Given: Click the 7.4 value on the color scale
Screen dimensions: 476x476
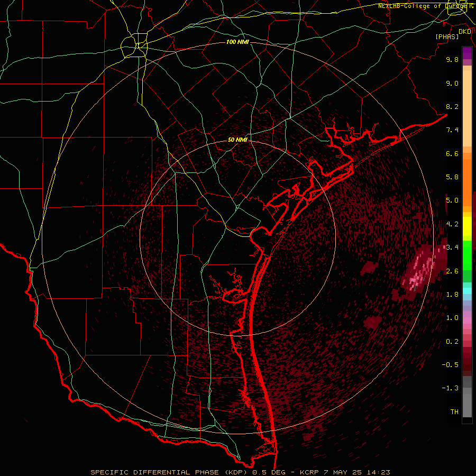Looking at the screenshot, I should point(452,130).
